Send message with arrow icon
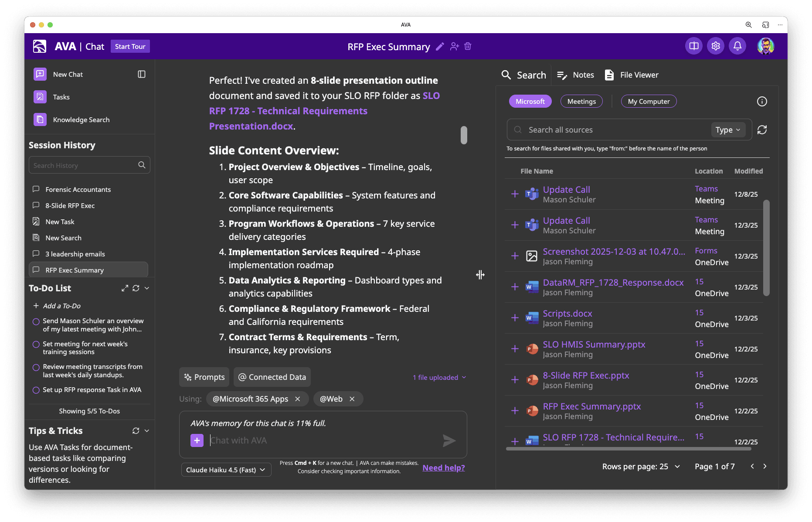The height and width of the screenshot is (522, 812). [449, 440]
